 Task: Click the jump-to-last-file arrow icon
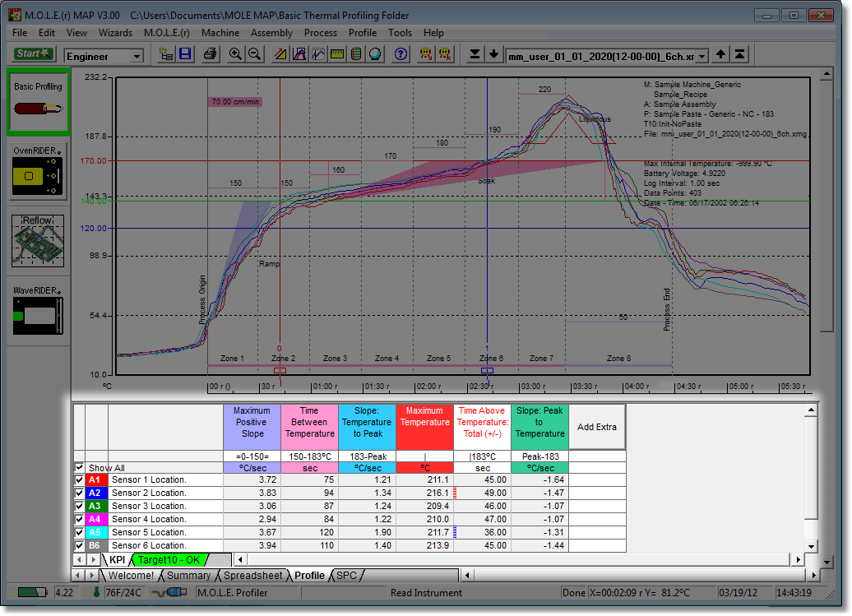point(475,54)
